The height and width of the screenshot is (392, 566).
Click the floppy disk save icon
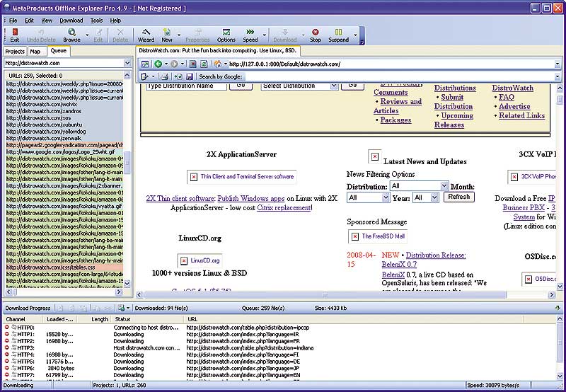[190, 76]
